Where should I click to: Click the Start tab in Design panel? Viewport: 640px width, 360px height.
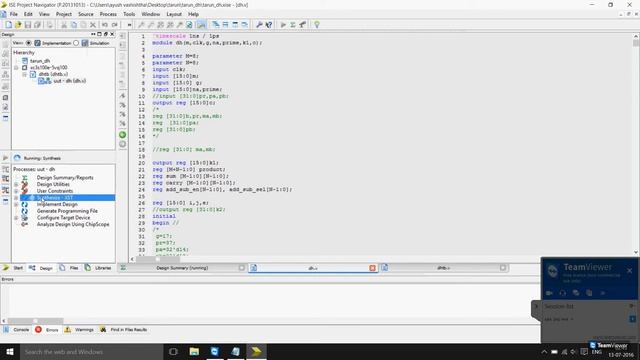click(x=13, y=268)
